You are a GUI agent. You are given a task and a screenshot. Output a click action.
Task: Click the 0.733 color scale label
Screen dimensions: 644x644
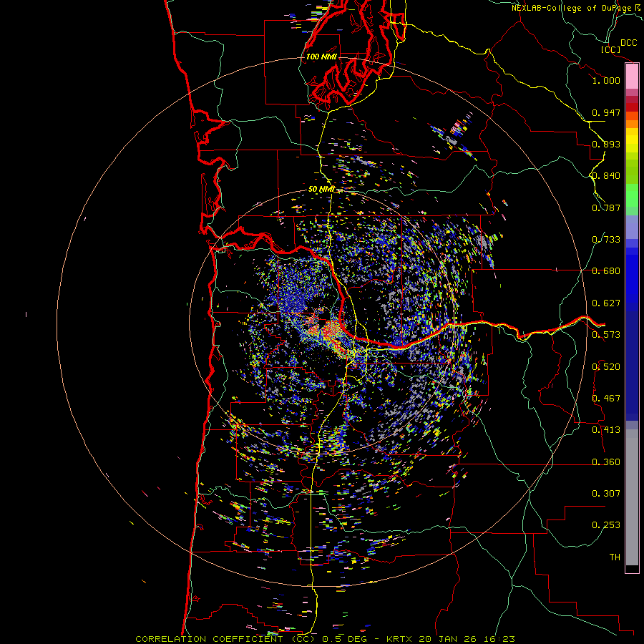(x=606, y=240)
